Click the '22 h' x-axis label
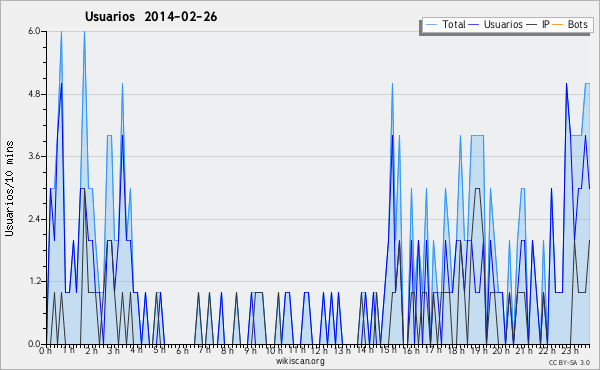This screenshot has height=370, width=600. pos(547,350)
